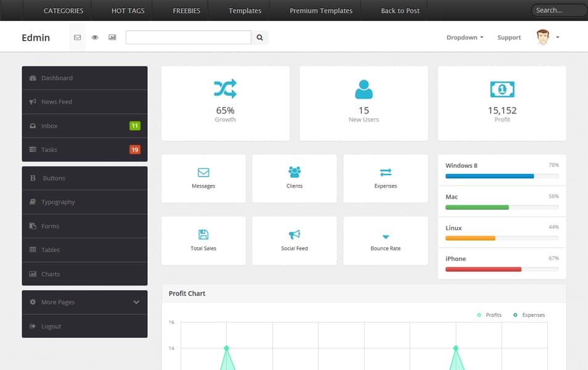The width and height of the screenshot is (588, 370).
Task: Open the chart icon next to the search bar
Action: pyautogui.click(x=112, y=38)
